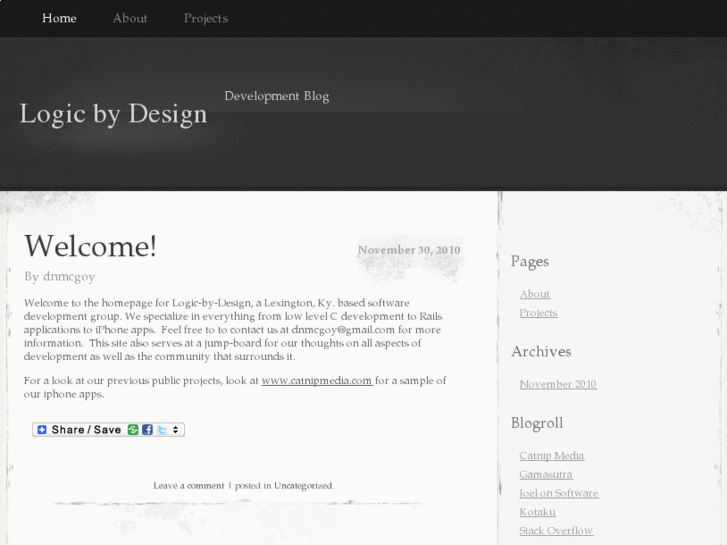Visit Stack Overflow blogroll link
Viewport: 727px width, 545px height.
(556, 531)
